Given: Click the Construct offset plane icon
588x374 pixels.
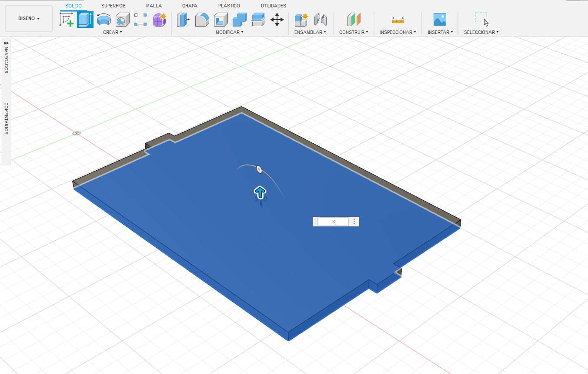Looking at the screenshot, I should click(x=354, y=20).
